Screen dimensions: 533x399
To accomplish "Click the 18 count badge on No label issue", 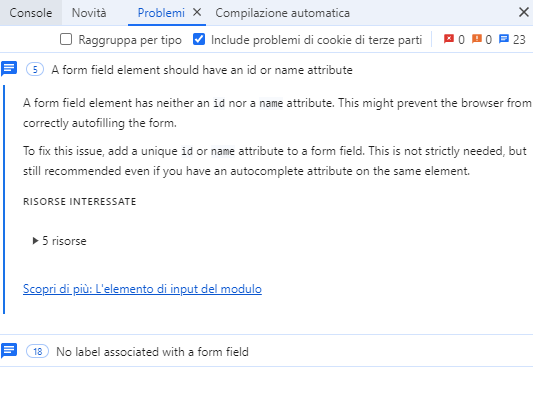I will coord(37,351).
